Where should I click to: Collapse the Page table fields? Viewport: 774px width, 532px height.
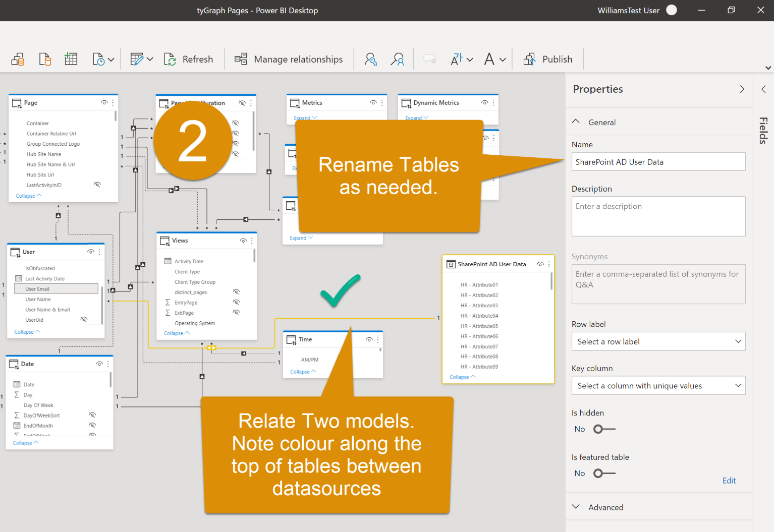click(x=29, y=196)
